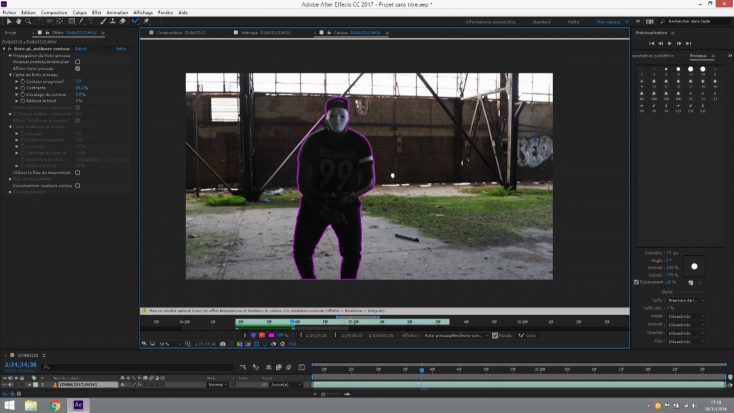Viewport: 734px width, 413px height.
Task: Open layer blending mode Normal dropdown
Action: [x=218, y=385]
